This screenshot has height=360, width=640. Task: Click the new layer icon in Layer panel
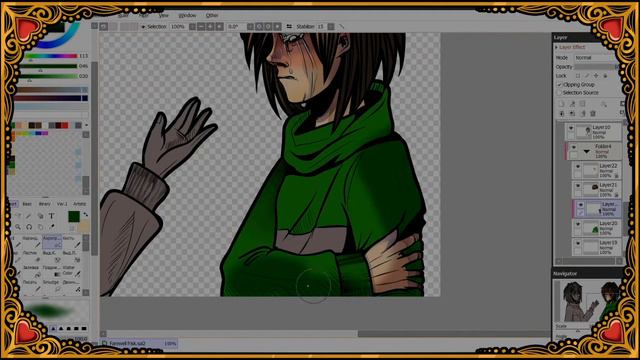pyautogui.click(x=562, y=104)
